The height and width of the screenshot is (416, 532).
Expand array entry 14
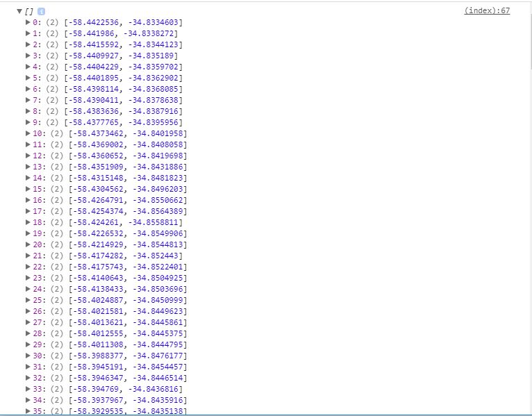click(x=28, y=178)
